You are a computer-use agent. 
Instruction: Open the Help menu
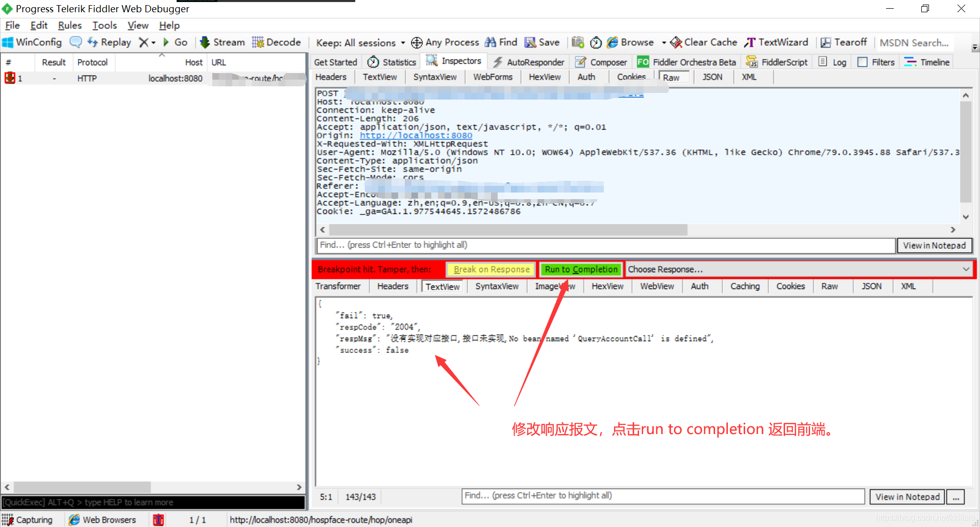[x=169, y=26]
